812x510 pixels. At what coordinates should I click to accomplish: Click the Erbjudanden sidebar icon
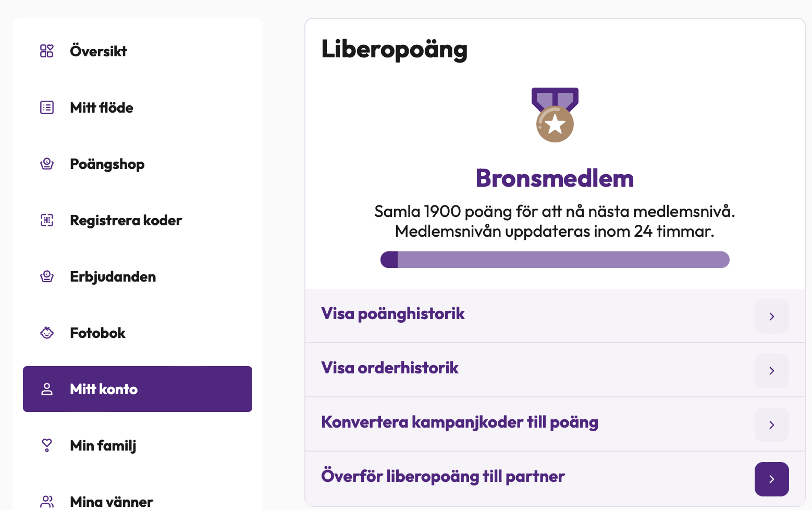[x=47, y=276]
